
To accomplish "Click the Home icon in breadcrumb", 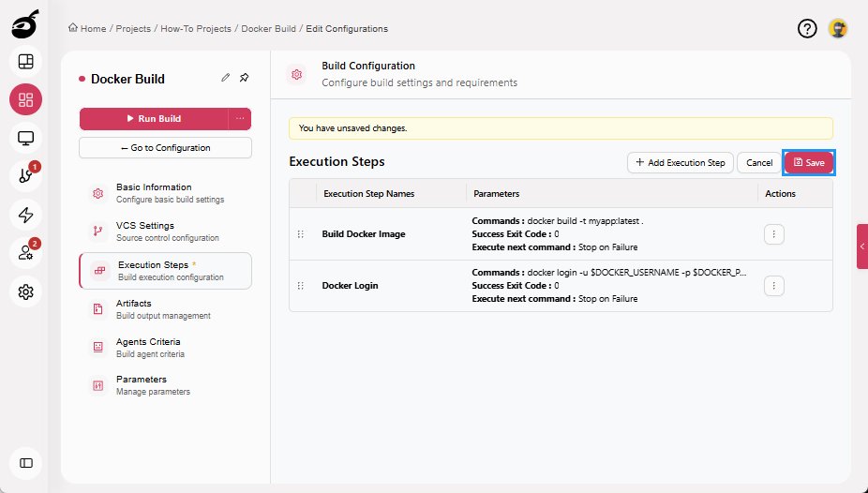I will [x=72, y=28].
